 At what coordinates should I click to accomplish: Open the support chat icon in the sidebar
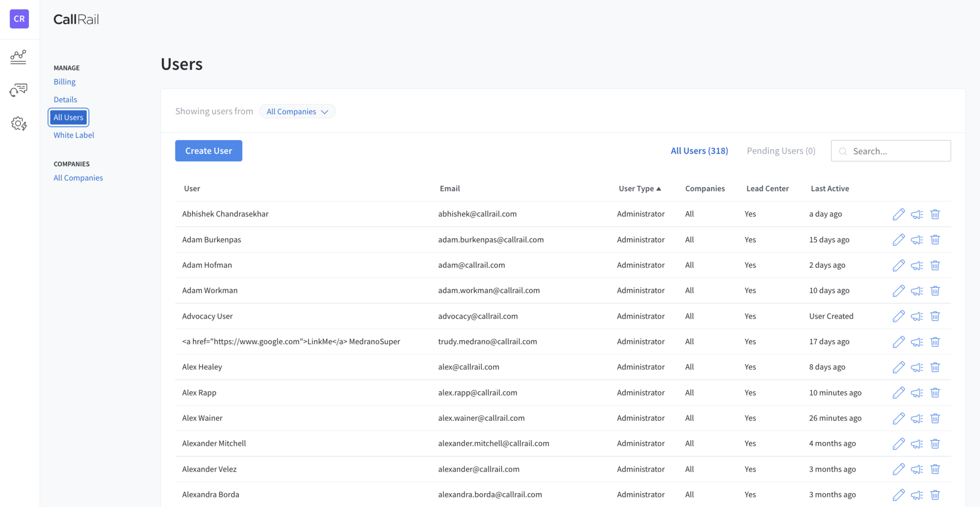tap(19, 90)
